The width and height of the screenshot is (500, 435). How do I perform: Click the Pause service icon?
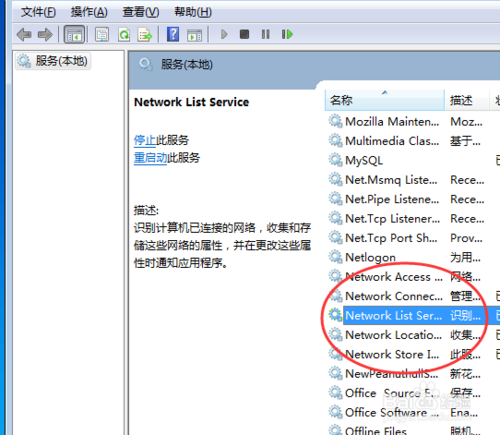(x=266, y=34)
